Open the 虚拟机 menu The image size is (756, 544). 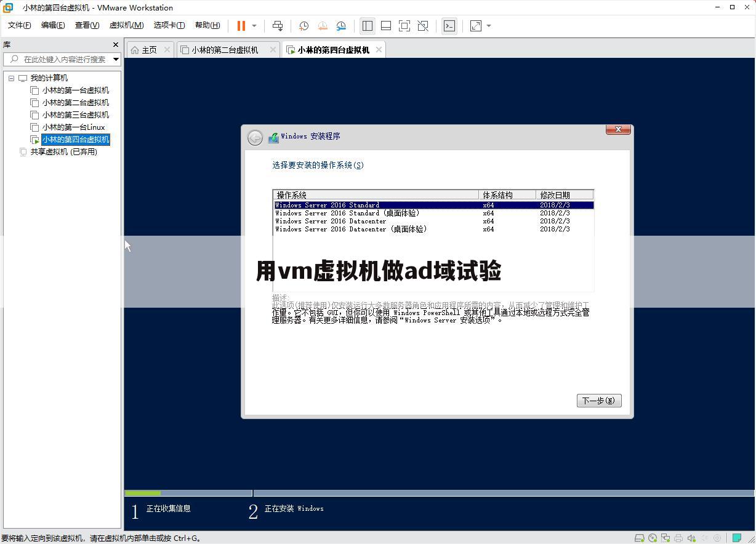[x=126, y=25]
